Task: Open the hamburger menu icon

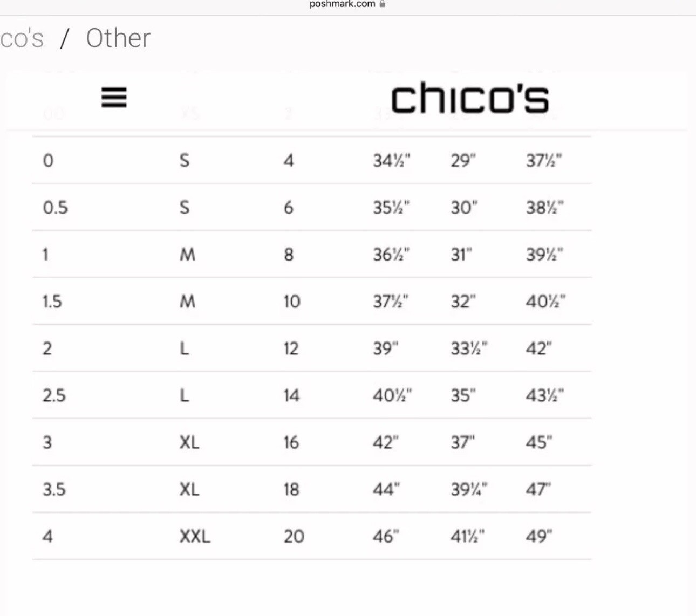Action: 114,98
